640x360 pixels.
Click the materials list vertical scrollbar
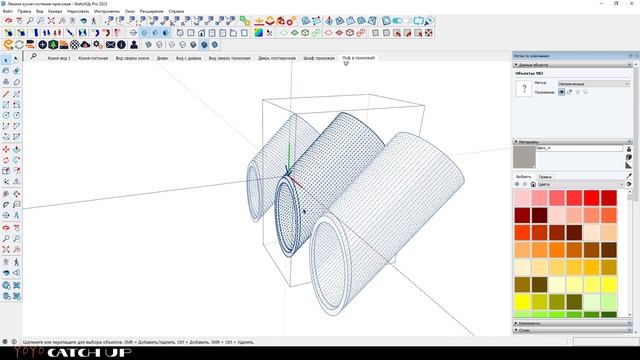tap(629, 253)
